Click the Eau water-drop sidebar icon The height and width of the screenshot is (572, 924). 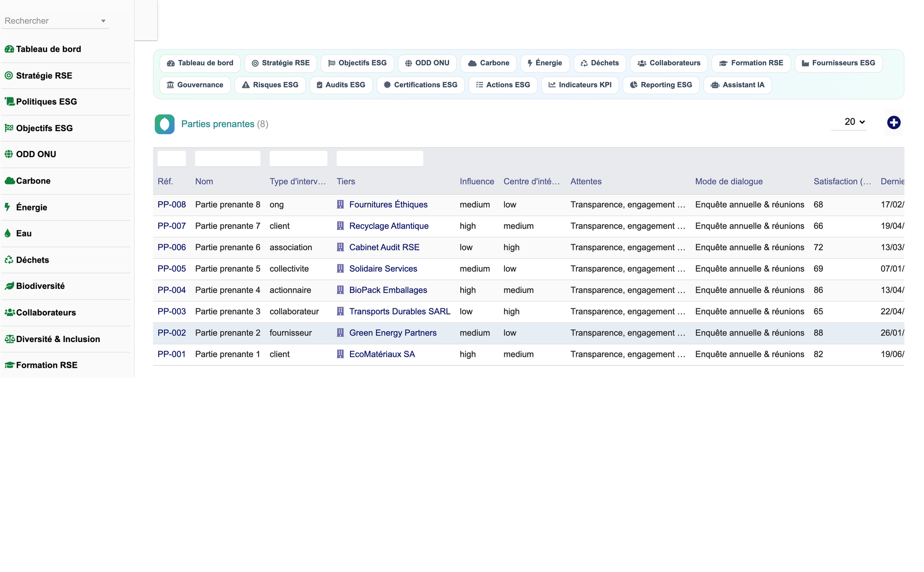pos(8,233)
